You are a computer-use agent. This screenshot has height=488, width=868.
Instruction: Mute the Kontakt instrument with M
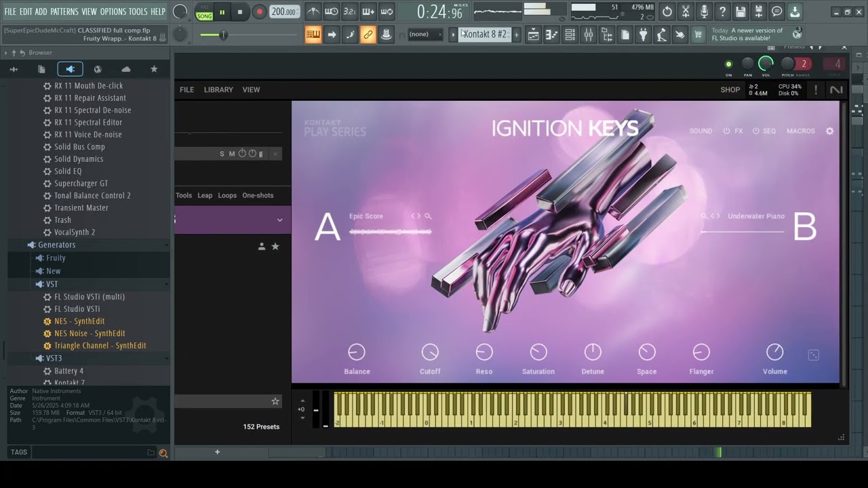pos(231,154)
